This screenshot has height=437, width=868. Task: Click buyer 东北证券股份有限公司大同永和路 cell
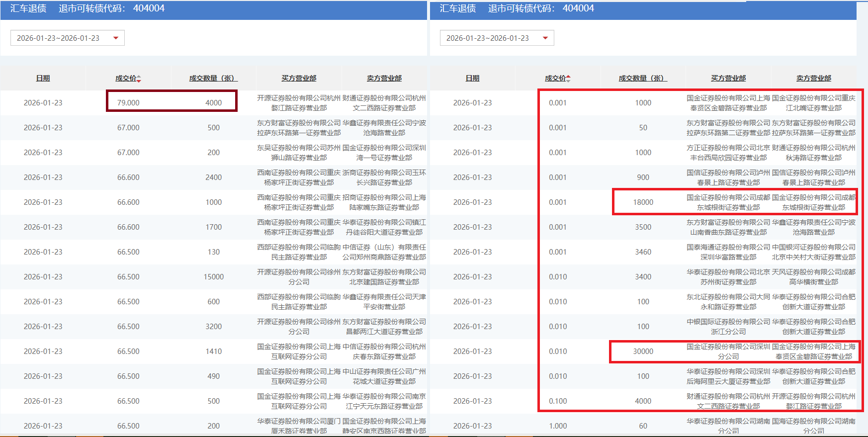(x=728, y=302)
